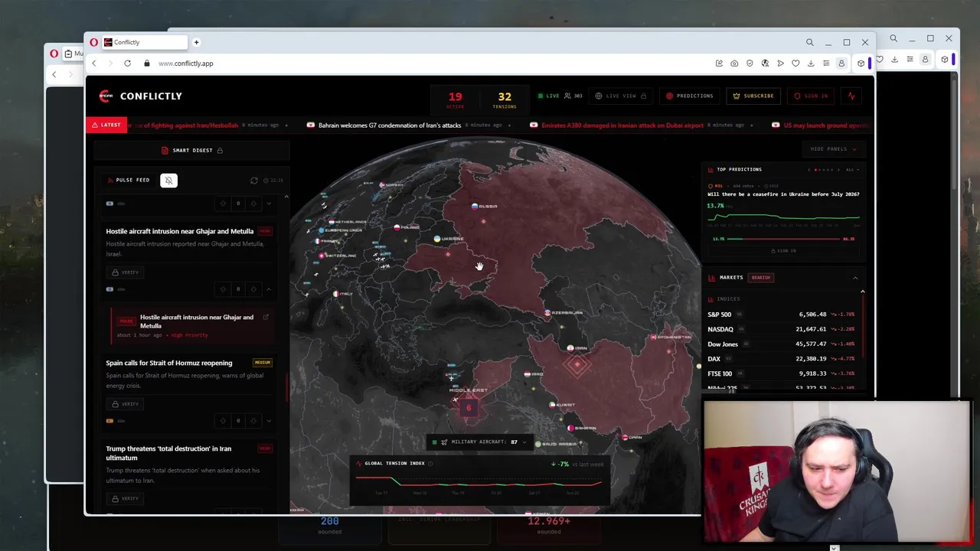The width and height of the screenshot is (980, 551).
Task: Click the Pulse Feed scrollbar
Action: (287, 386)
